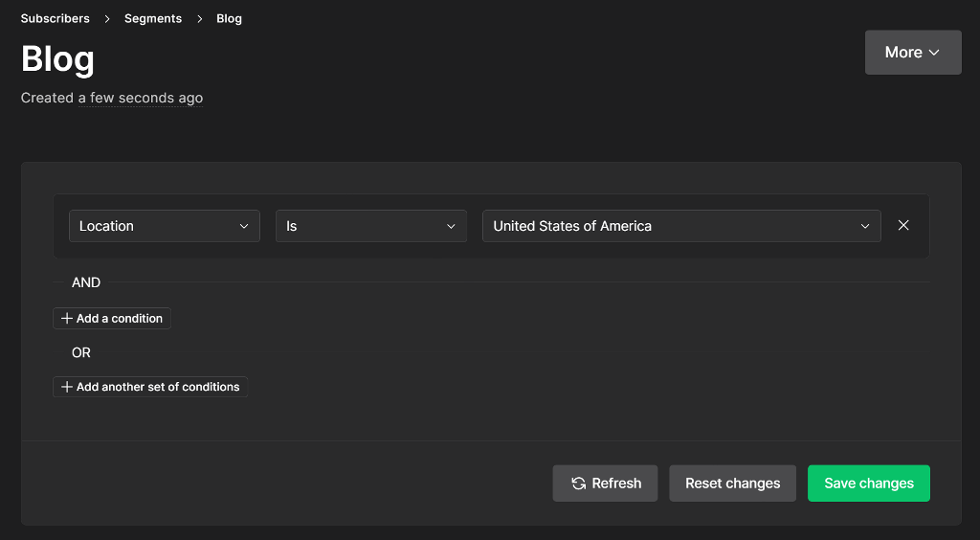Screen dimensions: 980x540
Task: Add another set of conditions under OR
Action: coord(150,388)
